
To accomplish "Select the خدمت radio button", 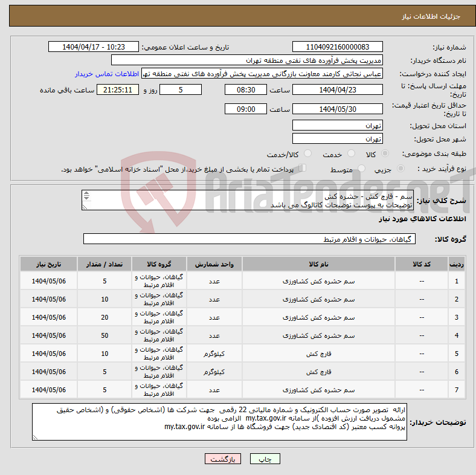I will (x=351, y=153).
